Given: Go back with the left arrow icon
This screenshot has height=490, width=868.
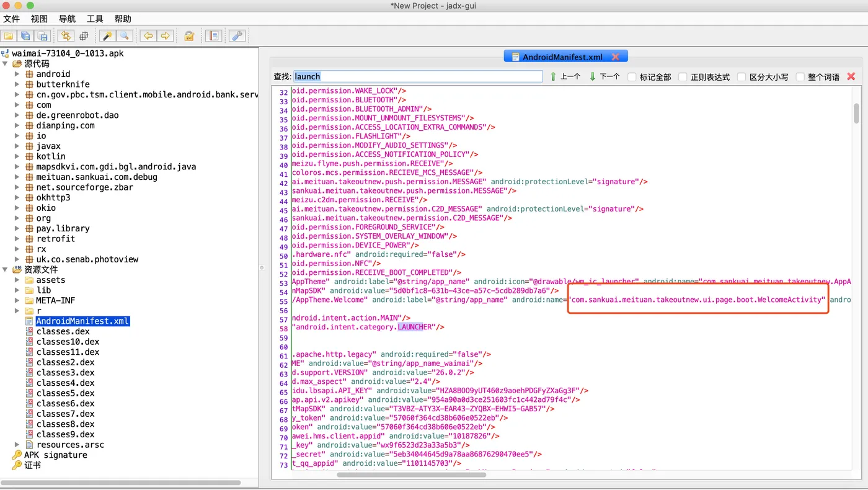Looking at the screenshot, I should pyautogui.click(x=148, y=36).
